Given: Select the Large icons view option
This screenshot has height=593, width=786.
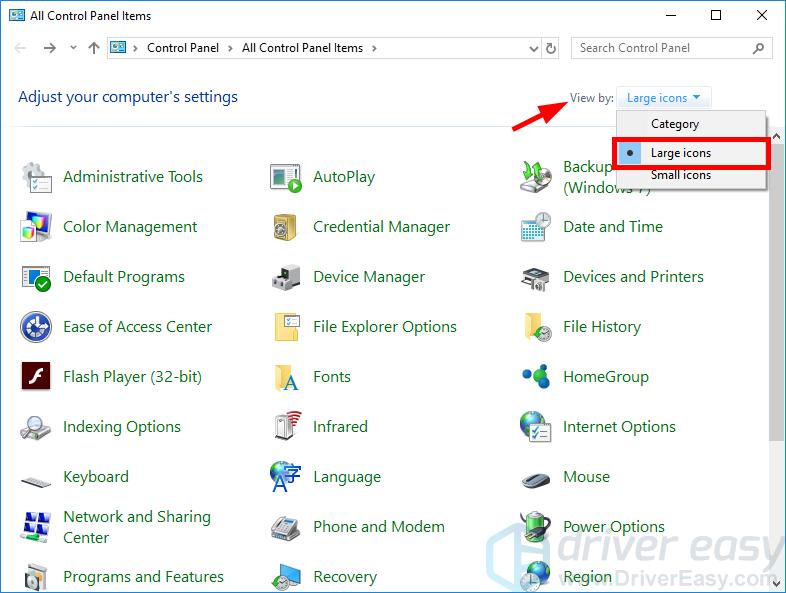Looking at the screenshot, I should 681,153.
